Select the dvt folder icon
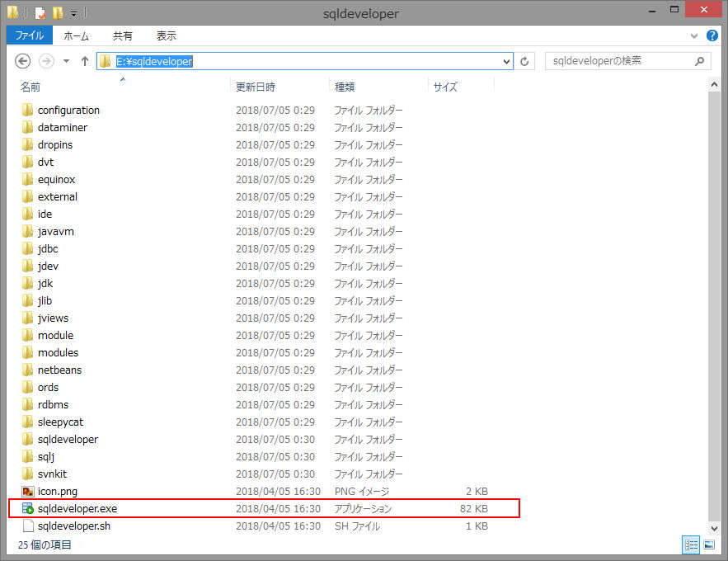The width and height of the screenshot is (728, 561). pyautogui.click(x=27, y=162)
